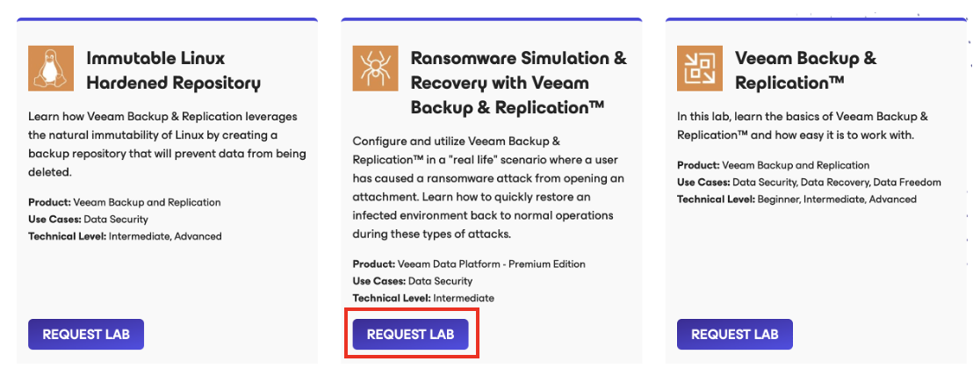Viewport: 980px width, 376px height.
Task: Click the ransomware attack scenario description
Action: (x=489, y=188)
